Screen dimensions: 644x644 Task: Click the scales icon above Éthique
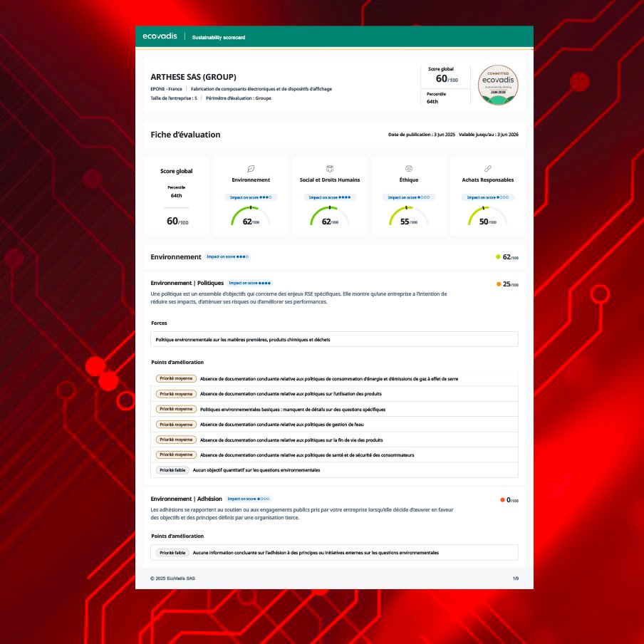[x=409, y=169]
